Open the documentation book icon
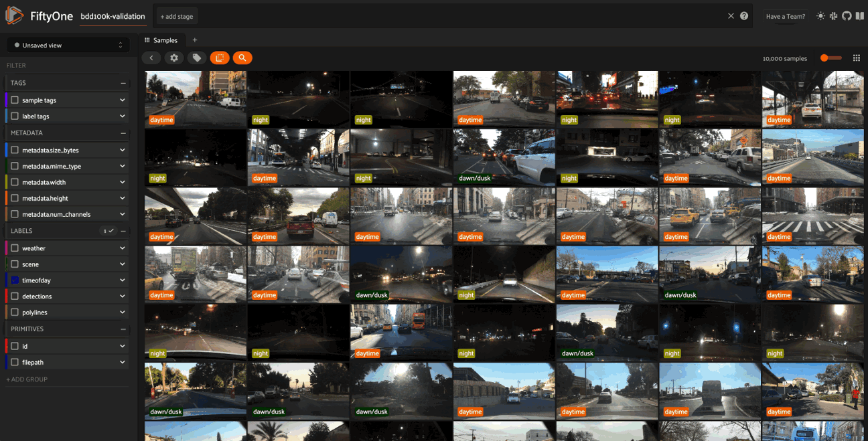This screenshot has width=868, height=441. (859, 16)
